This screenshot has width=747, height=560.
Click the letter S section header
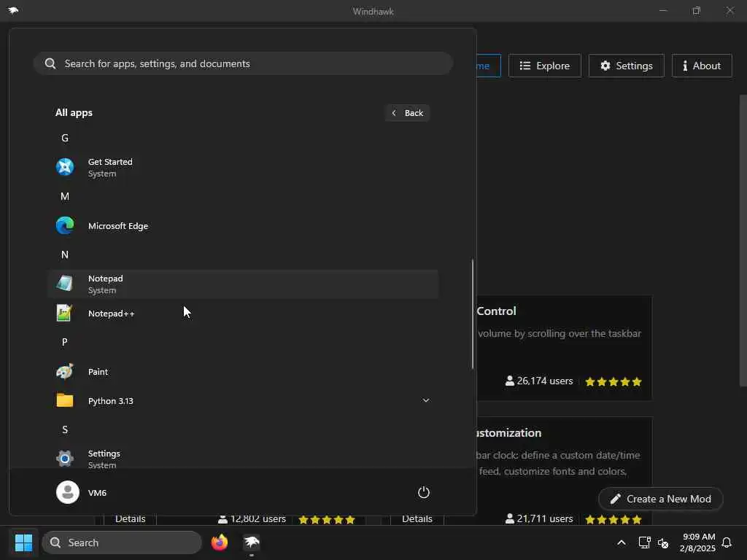[65, 429]
